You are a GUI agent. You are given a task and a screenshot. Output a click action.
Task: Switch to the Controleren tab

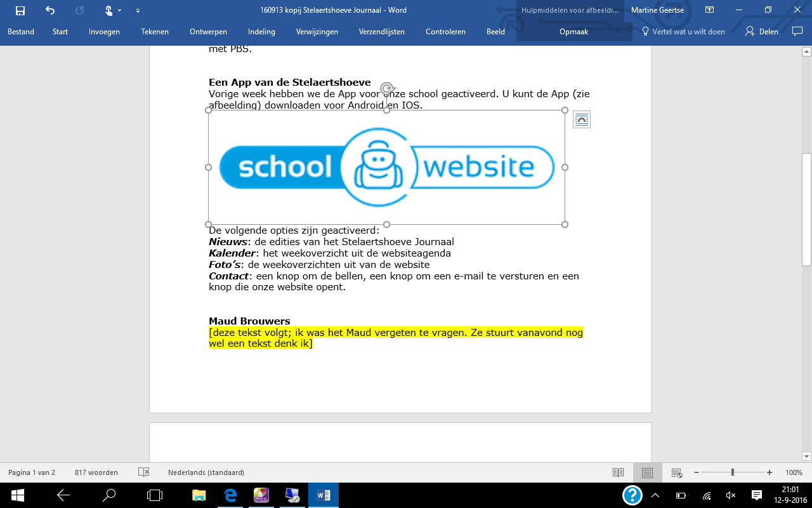pos(445,32)
